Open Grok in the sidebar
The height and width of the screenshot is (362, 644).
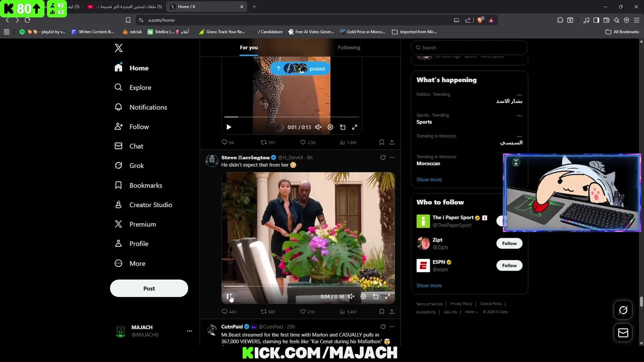click(129, 165)
